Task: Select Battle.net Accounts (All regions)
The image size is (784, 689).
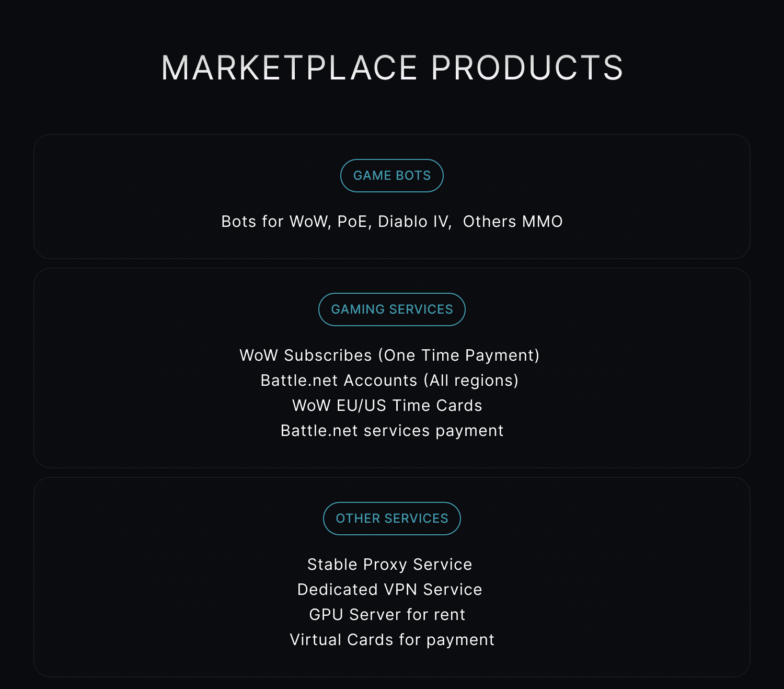Action: pos(389,381)
